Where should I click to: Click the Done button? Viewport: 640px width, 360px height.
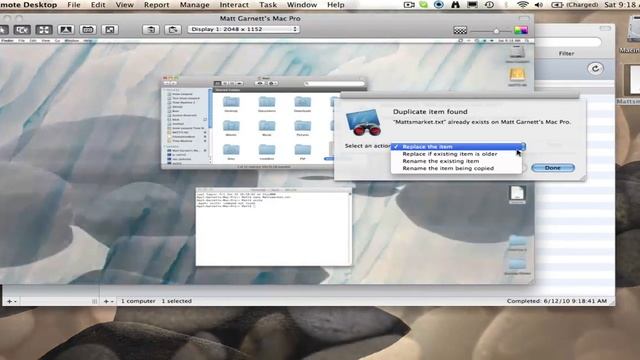pos(553,168)
